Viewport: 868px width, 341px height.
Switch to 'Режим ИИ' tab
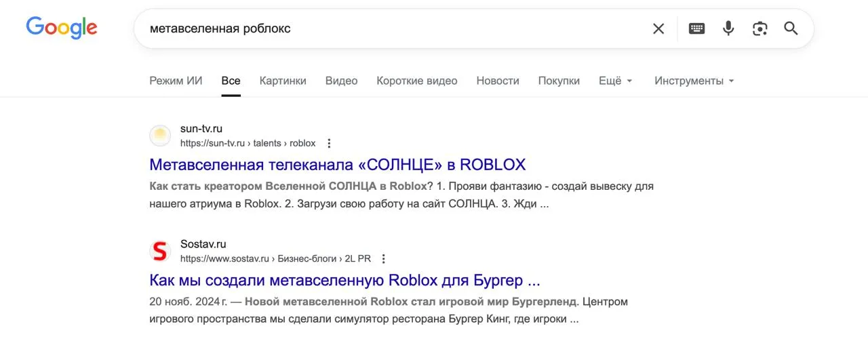[x=176, y=81]
